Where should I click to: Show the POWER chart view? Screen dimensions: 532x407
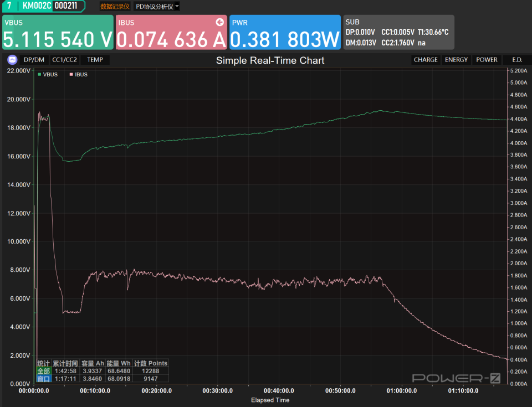487,60
